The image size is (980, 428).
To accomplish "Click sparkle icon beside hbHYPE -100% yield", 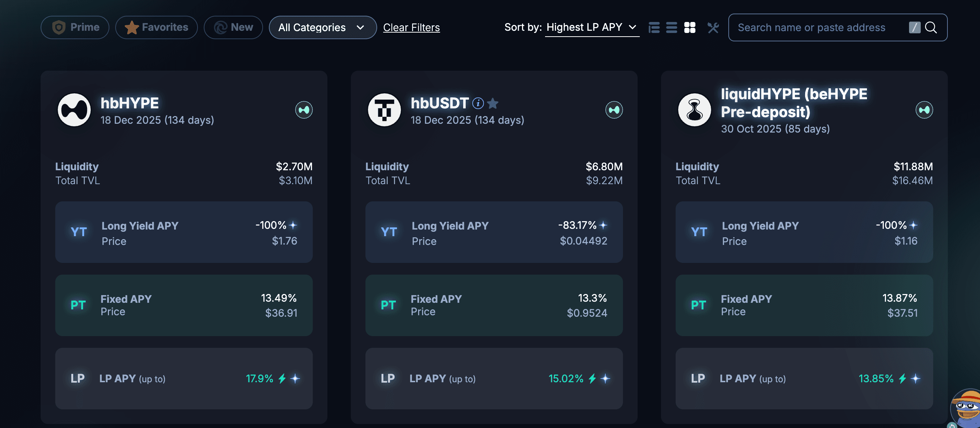I will click(293, 225).
